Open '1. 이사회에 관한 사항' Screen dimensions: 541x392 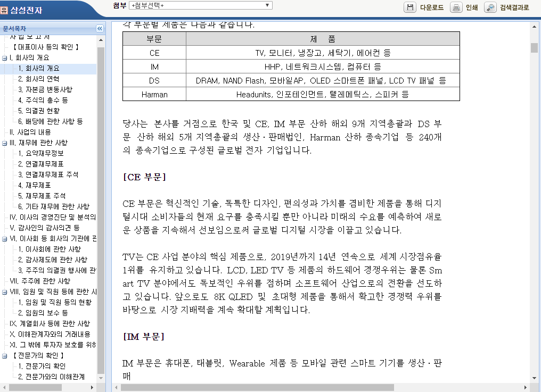pos(50,249)
